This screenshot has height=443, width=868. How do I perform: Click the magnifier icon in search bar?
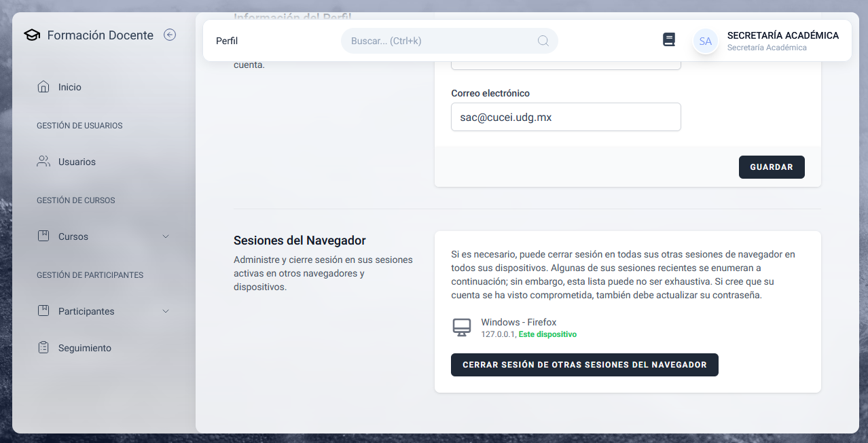pos(543,41)
